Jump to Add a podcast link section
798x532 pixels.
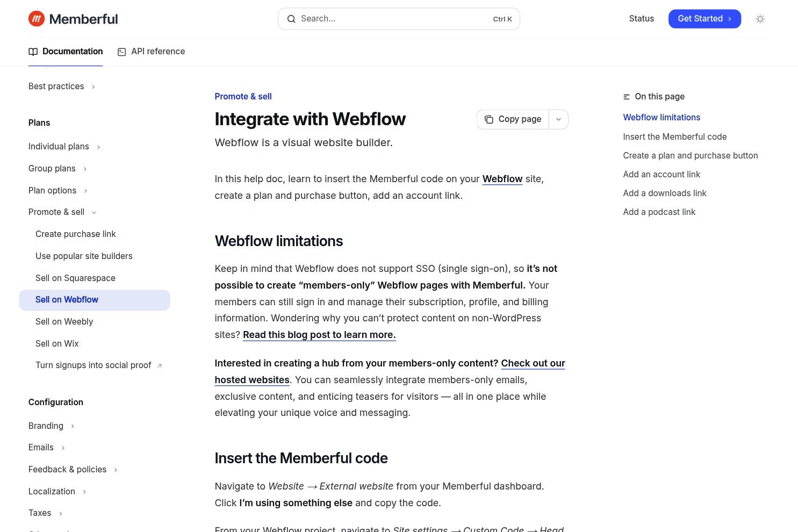pos(659,212)
